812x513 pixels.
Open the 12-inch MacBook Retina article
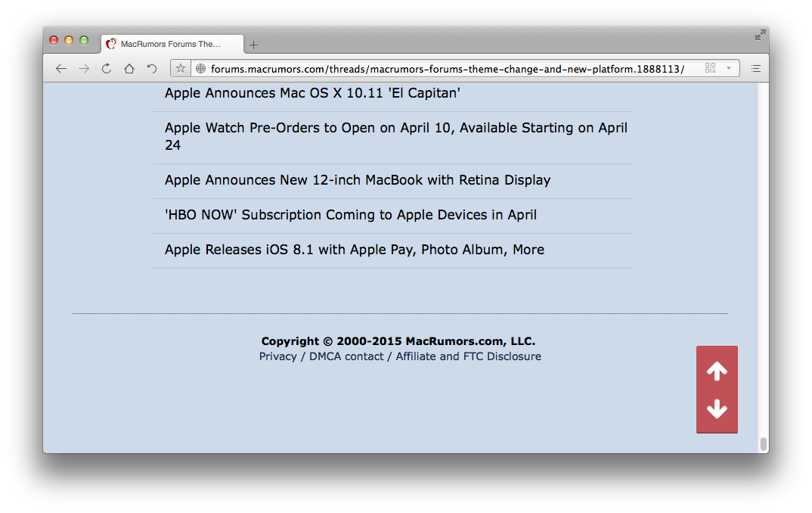(358, 180)
